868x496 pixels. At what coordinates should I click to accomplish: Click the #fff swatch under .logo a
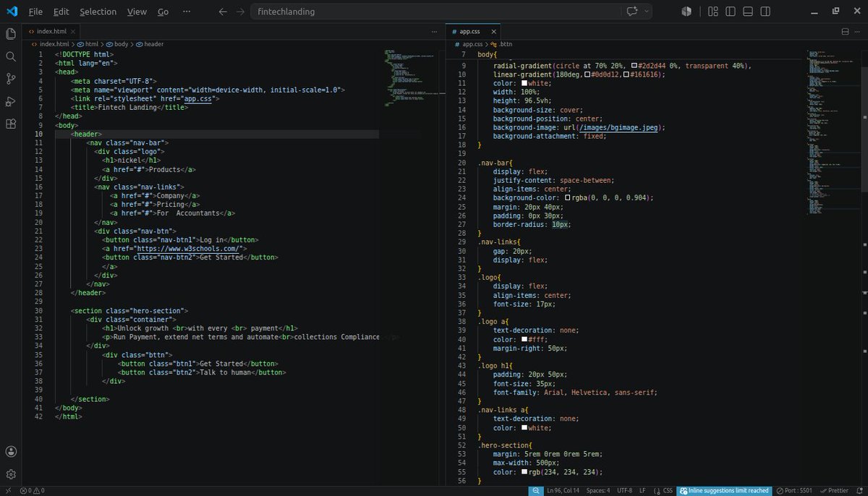click(x=524, y=339)
